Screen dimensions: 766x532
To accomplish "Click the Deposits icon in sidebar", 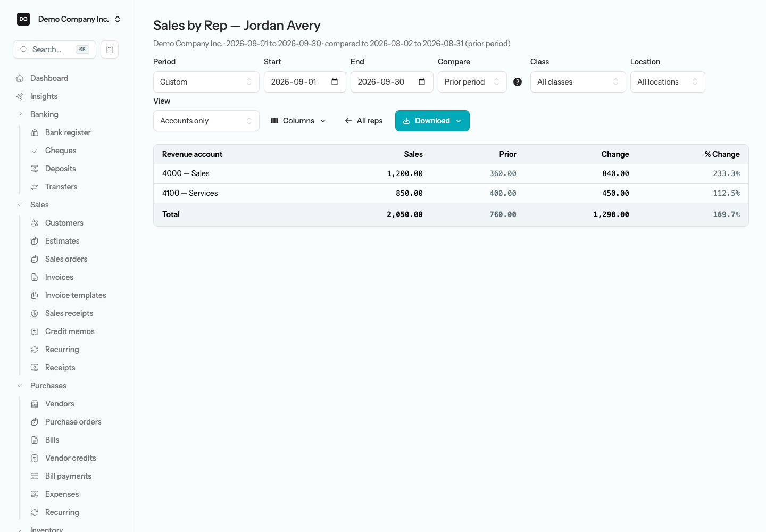I will (x=35, y=169).
